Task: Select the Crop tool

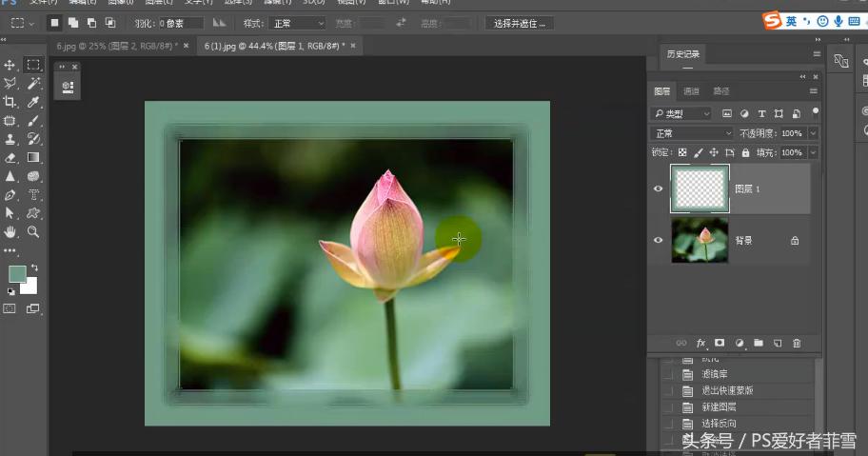Action: [x=10, y=102]
